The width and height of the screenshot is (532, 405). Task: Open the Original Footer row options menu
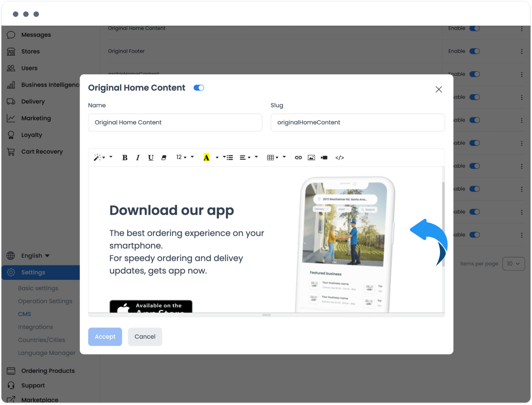pyautogui.click(x=522, y=52)
